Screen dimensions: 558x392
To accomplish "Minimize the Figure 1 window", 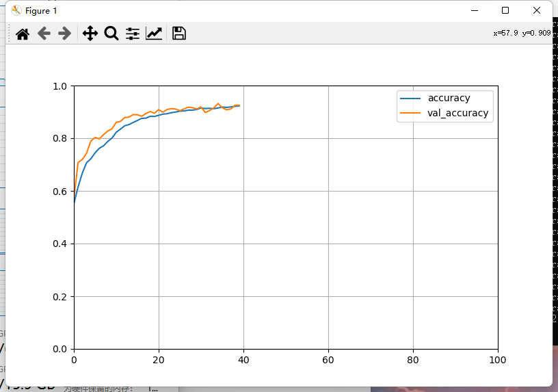I will coord(475,11).
